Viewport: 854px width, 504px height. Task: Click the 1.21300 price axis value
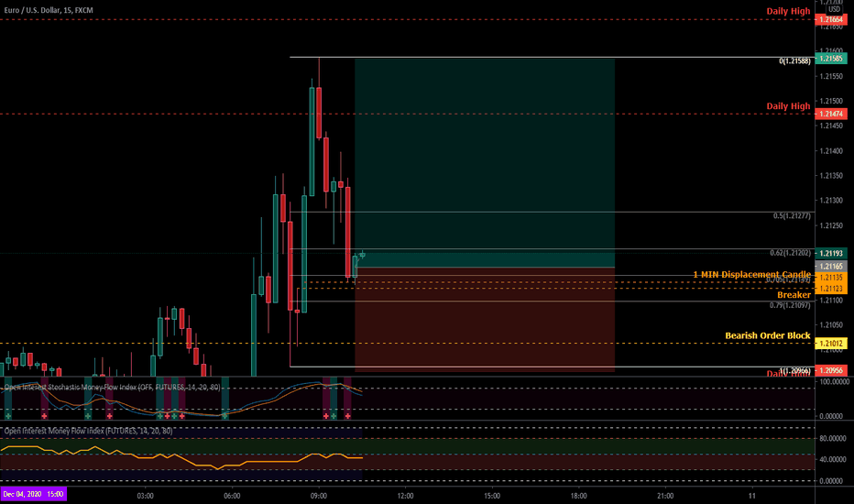831,201
